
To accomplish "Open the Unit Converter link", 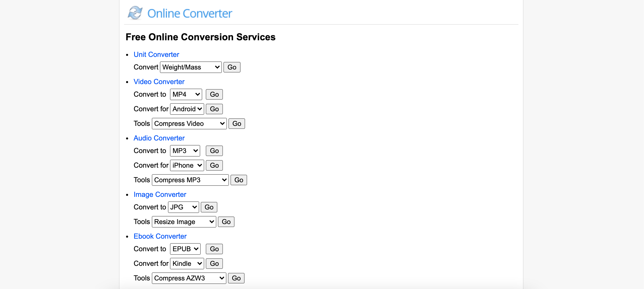I will (x=156, y=54).
